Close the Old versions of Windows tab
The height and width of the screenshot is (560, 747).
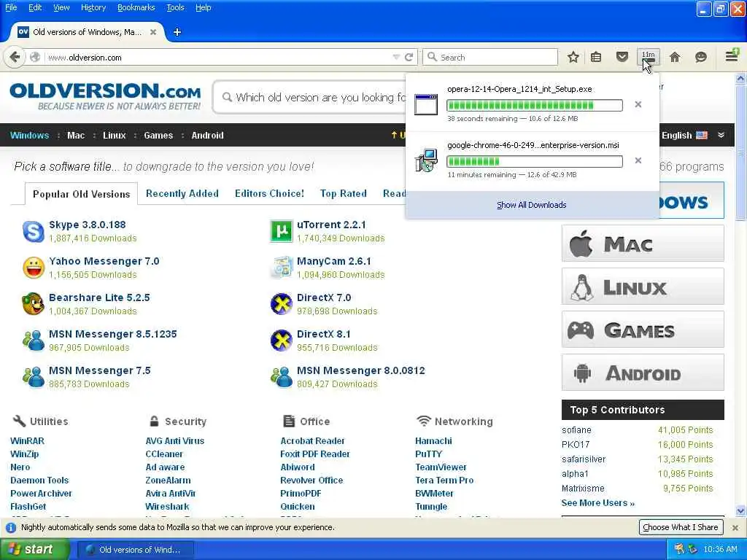coord(153,32)
